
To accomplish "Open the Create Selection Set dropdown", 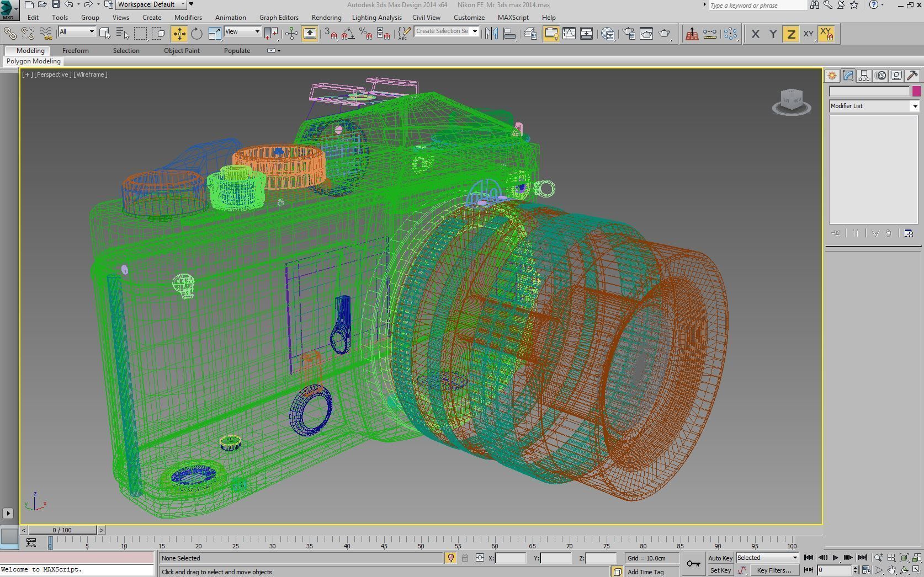I will coord(447,31).
